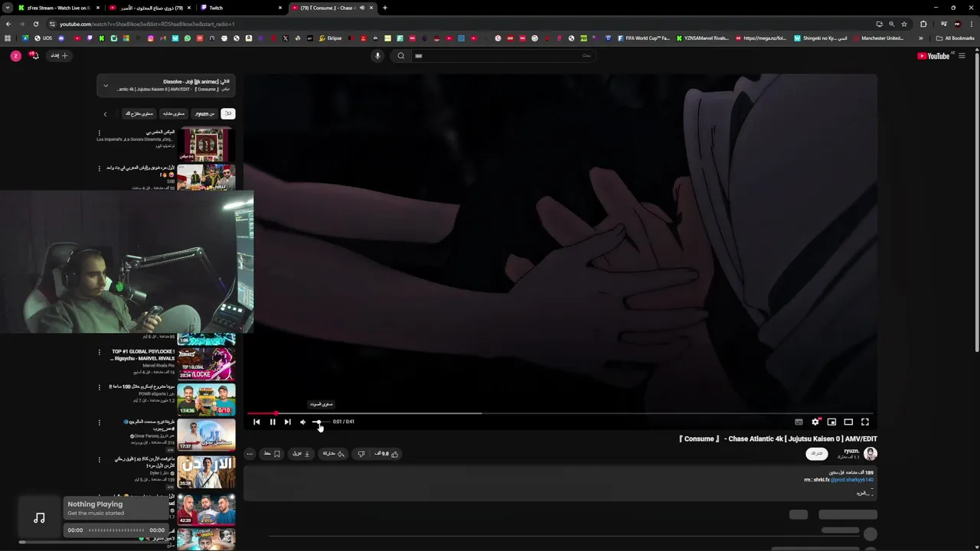The width and height of the screenshot is (980, 551).
Task: Open options for Los Imperial's mix
Action: click(x=99, y=133)
